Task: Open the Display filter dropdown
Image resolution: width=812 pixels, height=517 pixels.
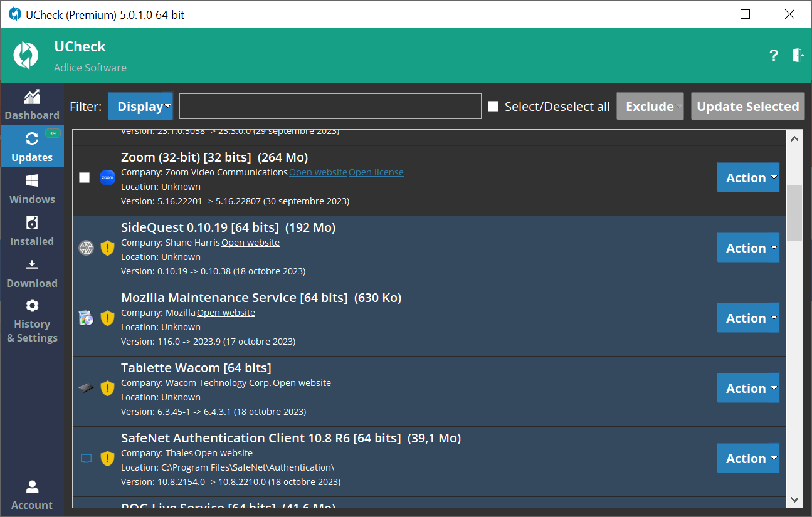Action: click(140, 106)
